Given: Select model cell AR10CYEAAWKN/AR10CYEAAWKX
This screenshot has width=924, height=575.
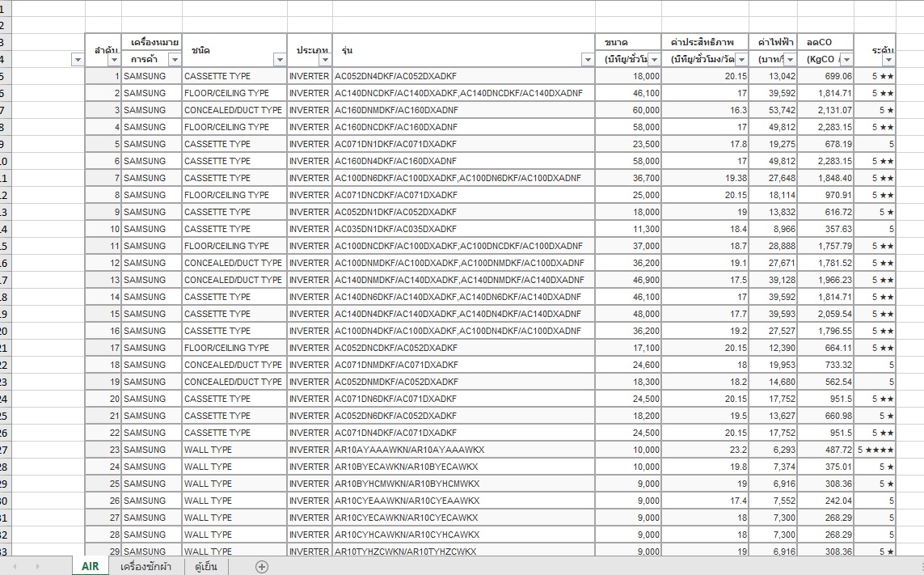Looking at the screenshot, I should coord(464,501).
